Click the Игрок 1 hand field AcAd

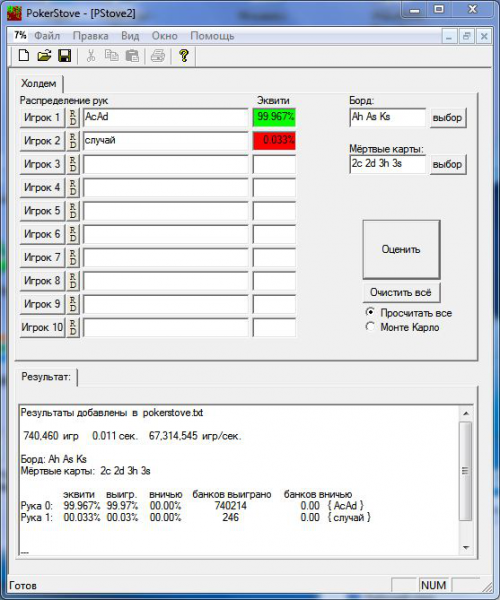165,117
